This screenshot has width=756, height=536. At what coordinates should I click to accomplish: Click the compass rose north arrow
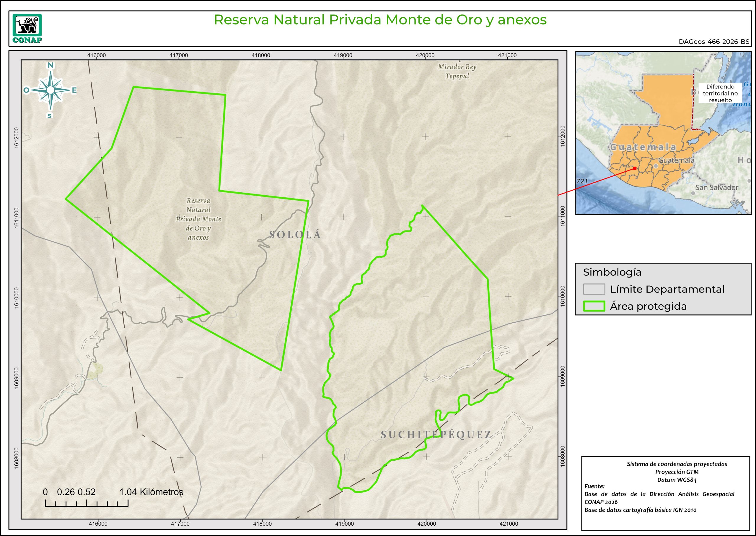coord(50,90)
